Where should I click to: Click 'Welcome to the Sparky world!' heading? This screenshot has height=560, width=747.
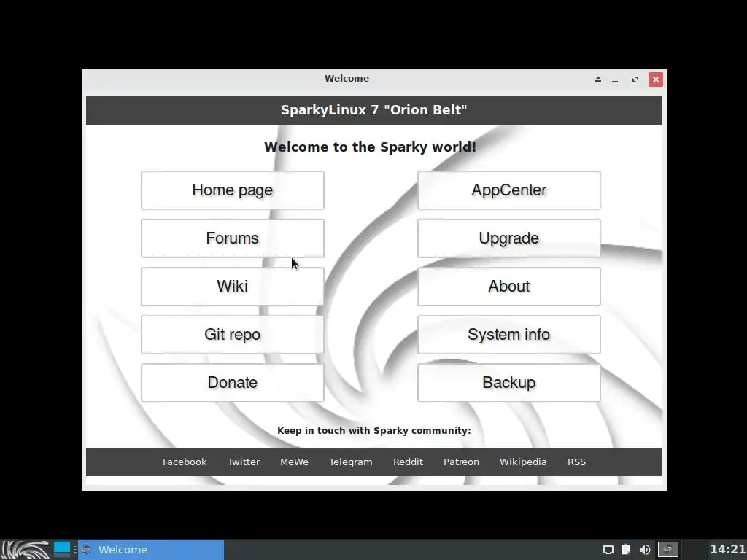370,147
